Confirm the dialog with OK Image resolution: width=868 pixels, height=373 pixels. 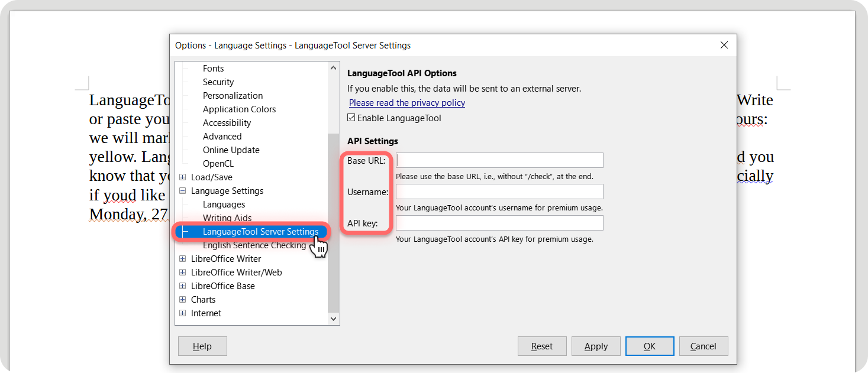[x=650, y=346]
